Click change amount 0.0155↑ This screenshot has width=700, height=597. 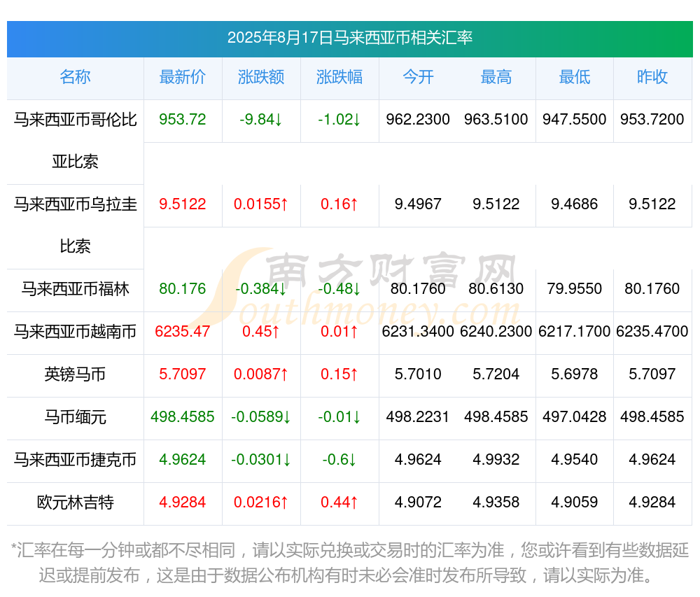pos(261,204)
